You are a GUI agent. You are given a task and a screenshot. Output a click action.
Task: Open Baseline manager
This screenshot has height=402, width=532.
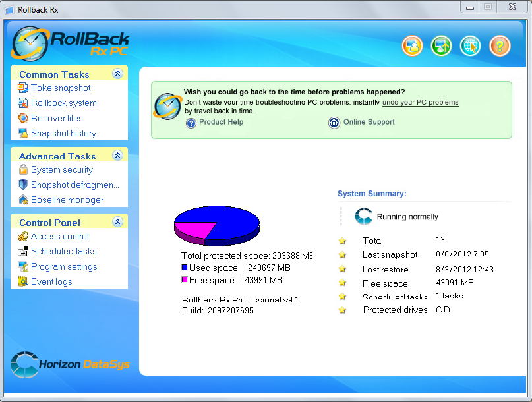click(67, 200)
